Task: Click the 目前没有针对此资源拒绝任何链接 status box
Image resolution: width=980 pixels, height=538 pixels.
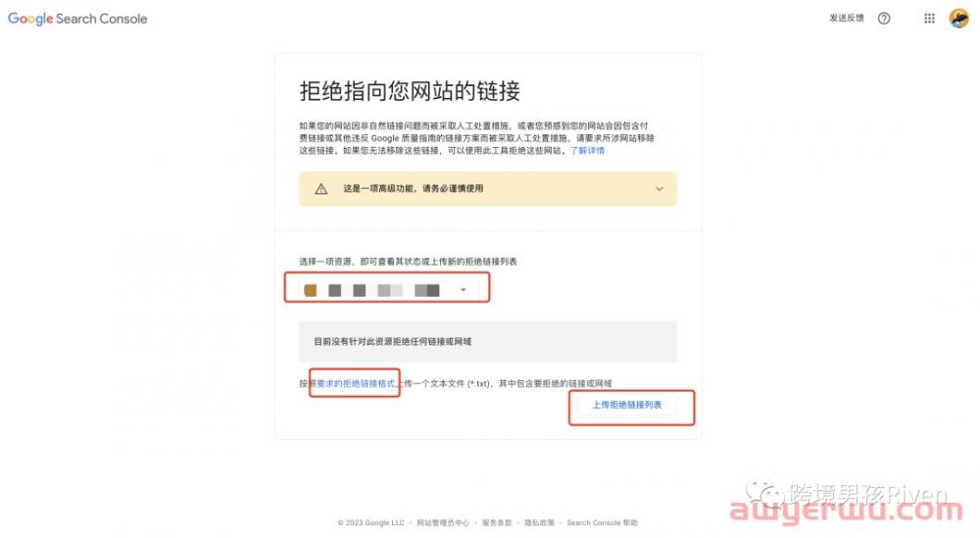Action: click(487, 342)
